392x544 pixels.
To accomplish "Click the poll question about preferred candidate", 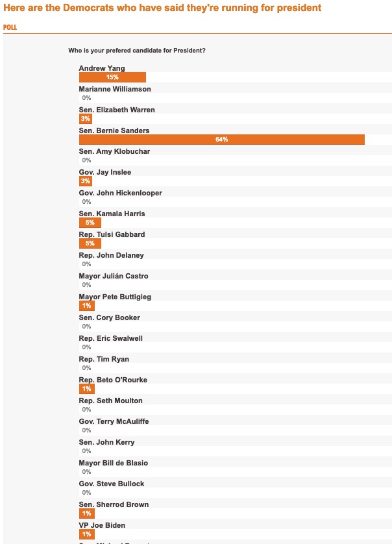I will click(137, 51).
